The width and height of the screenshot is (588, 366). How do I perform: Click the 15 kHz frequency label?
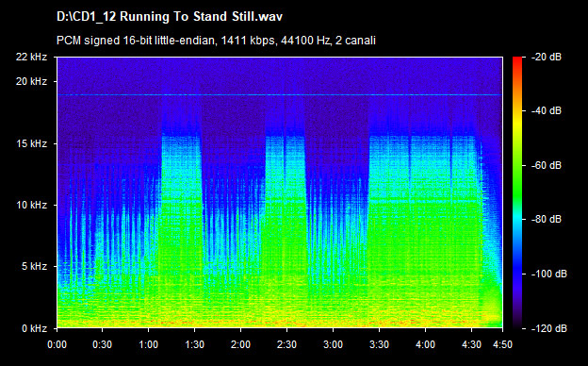click(x=31, y=143)
